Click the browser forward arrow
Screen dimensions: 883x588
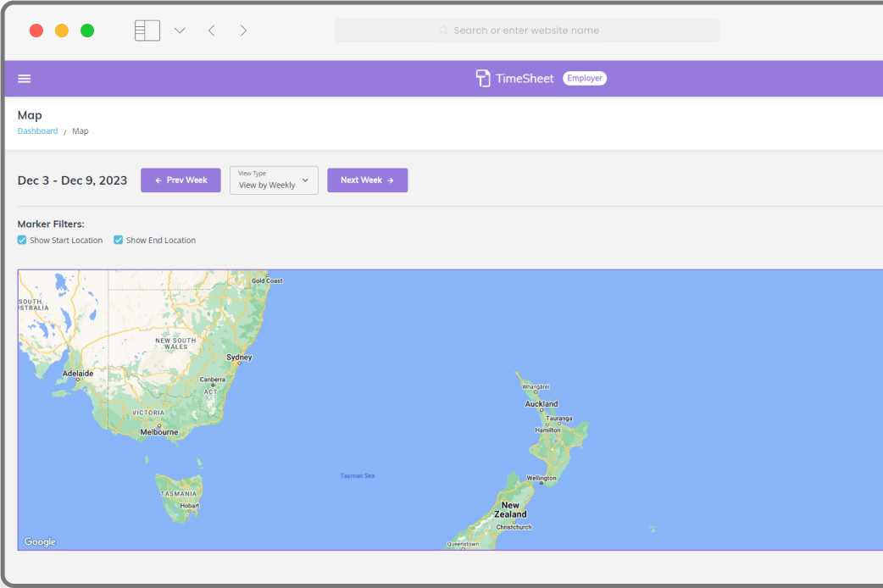pyautogui.click(x=243, y=30)
